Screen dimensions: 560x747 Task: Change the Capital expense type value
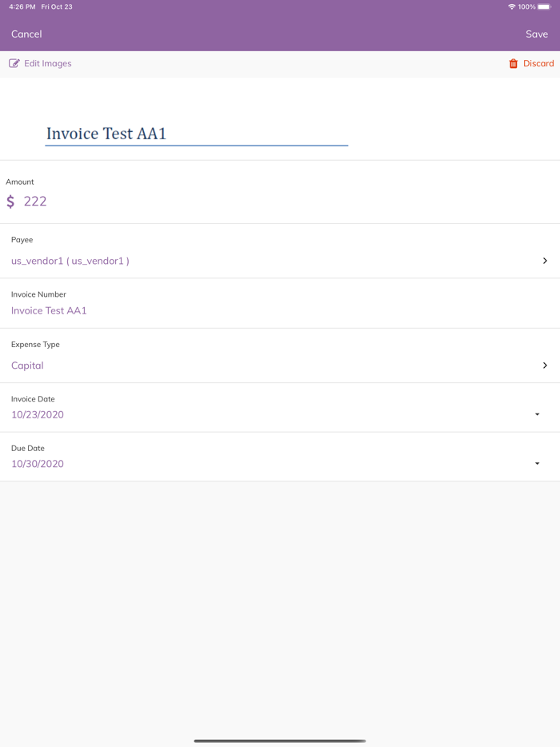(27, 366)
